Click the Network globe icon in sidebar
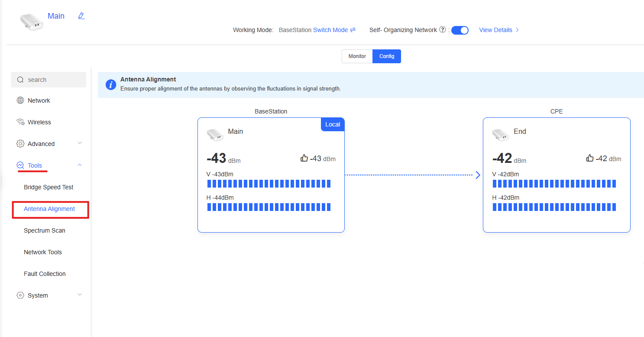Viewport: 644px width, 337px height. tap(20, 100)
